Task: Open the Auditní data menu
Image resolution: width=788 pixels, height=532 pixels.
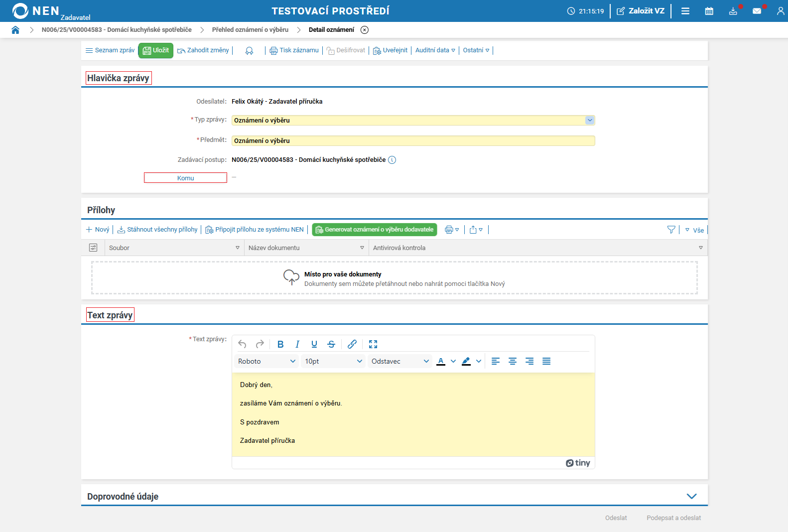Action: click(435, 50)
